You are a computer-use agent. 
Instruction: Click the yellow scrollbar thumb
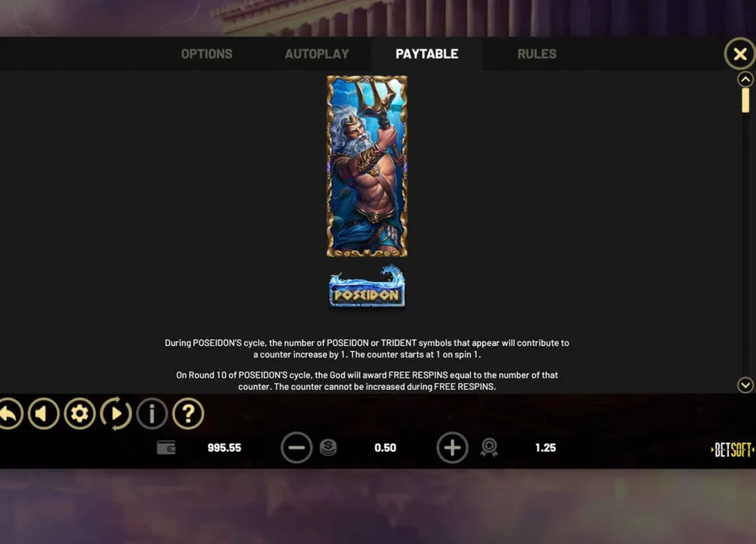(745, 100)
